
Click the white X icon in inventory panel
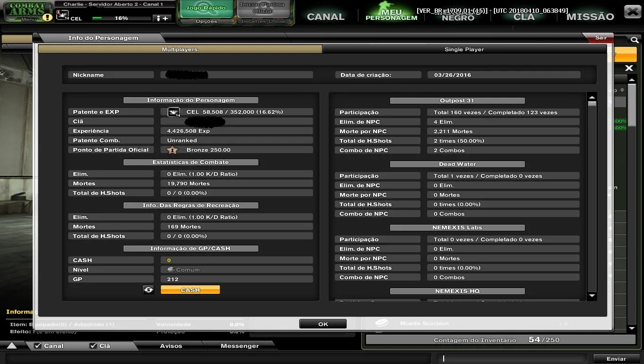[629, 68]
